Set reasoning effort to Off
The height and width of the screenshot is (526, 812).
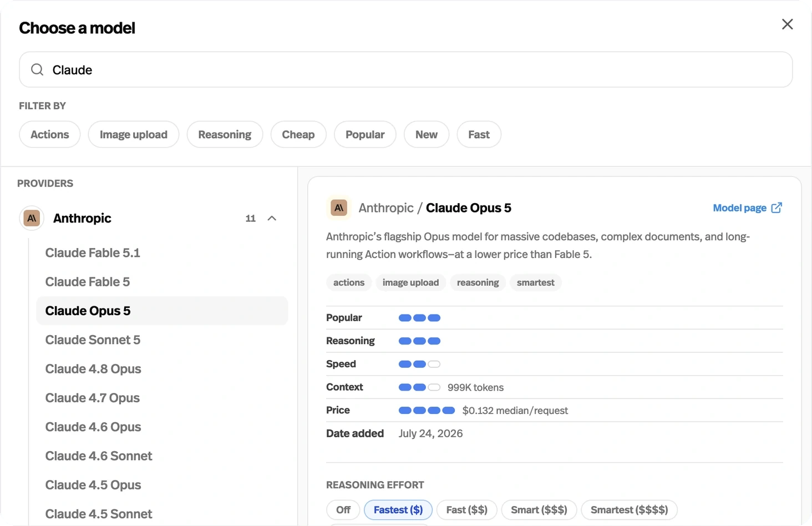pos(343,510)
